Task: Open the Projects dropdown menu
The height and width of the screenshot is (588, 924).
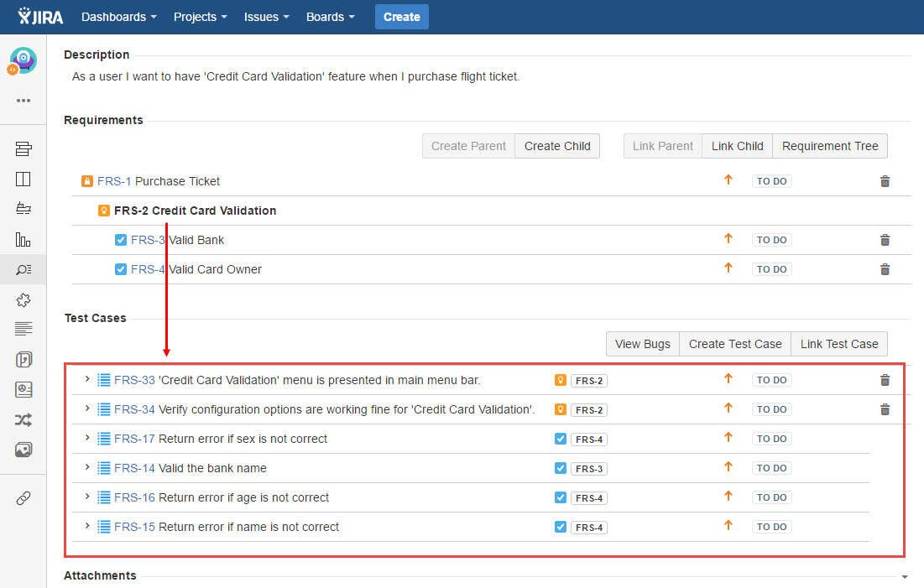Action: point(201,17)
